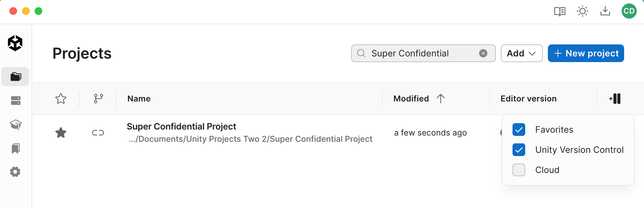The width and height of the screenshot is (644, 208).
Task: Open the Learn graduation cap icon
Action: 15,124
